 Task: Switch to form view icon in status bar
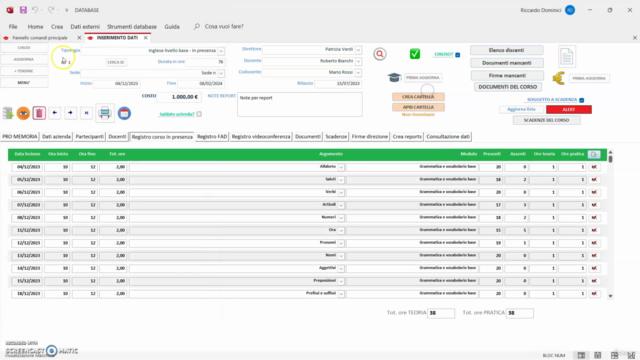click(x=581, y=355)
